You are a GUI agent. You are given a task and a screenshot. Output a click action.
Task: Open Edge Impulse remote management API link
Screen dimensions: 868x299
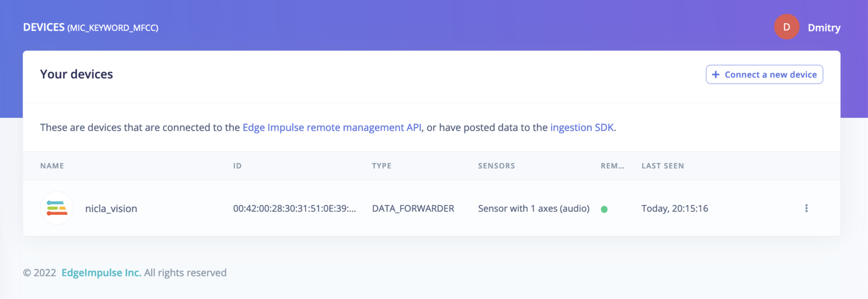[332, 128]
